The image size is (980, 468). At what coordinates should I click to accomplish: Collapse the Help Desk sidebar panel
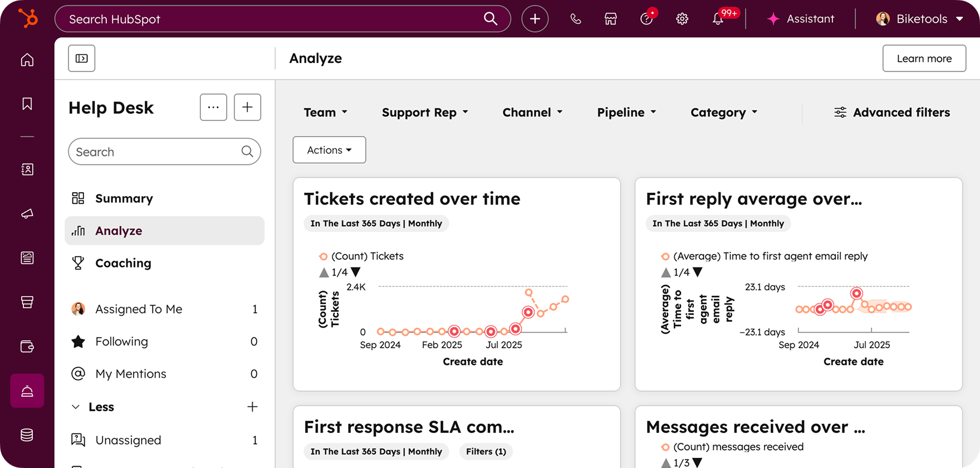click(x=82, y=58)
